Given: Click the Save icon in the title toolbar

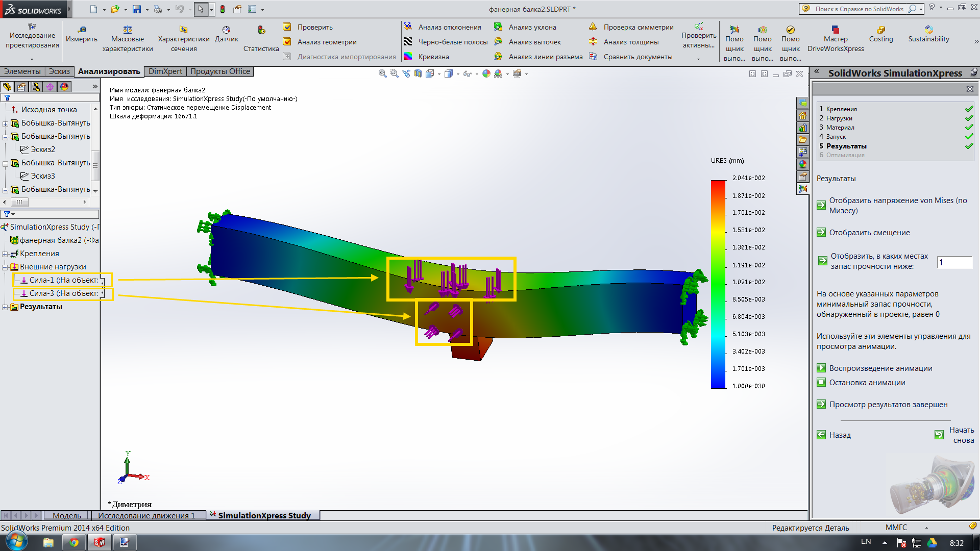Looking at the screenshot, I should (x=136, y=9).
